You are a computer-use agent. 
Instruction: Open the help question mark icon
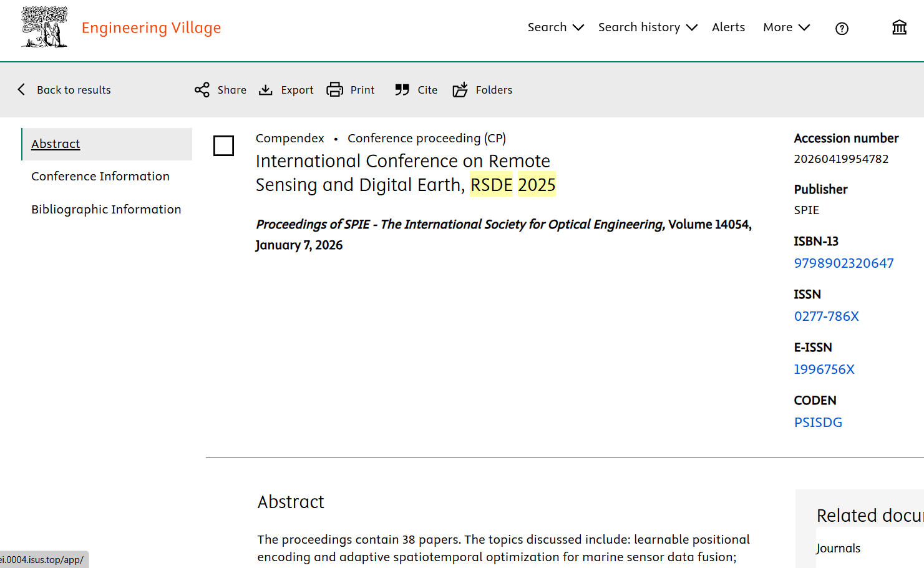point(842,29)
